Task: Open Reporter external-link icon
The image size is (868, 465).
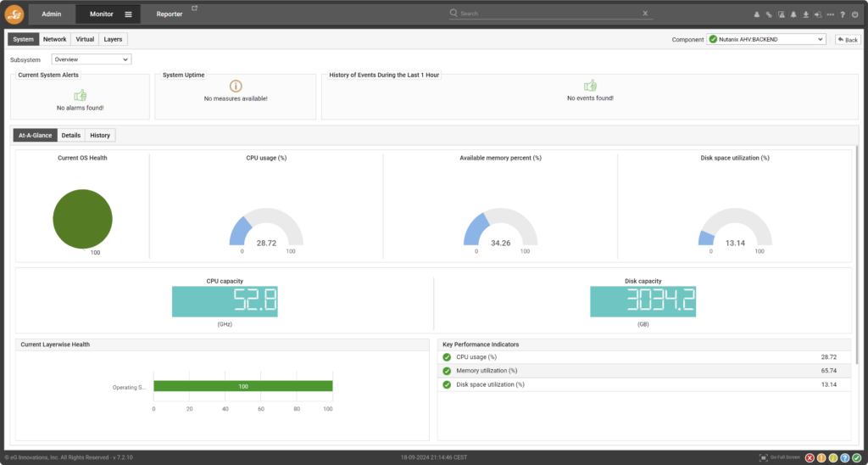Action: coord(194,8)
